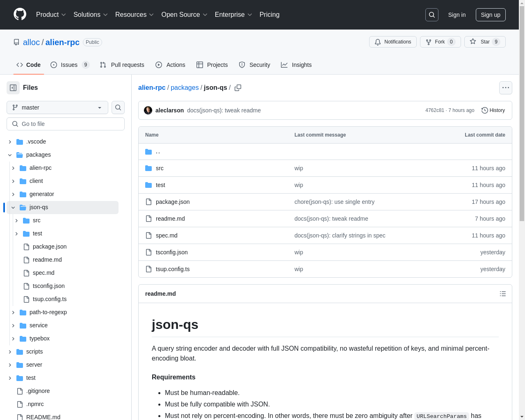Viewport: 525px width, 420px height.
Task: Click the parent directory folder icon
Action: tap(148, 152)
